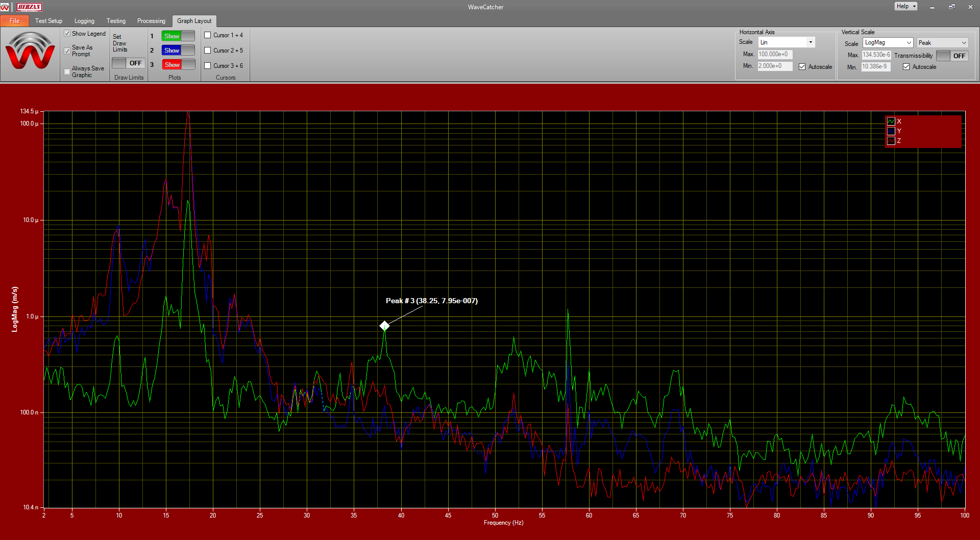Open the Vertical Scale LogMag dropdown
This screenshot has width=980, height=540.
(888, 43)
